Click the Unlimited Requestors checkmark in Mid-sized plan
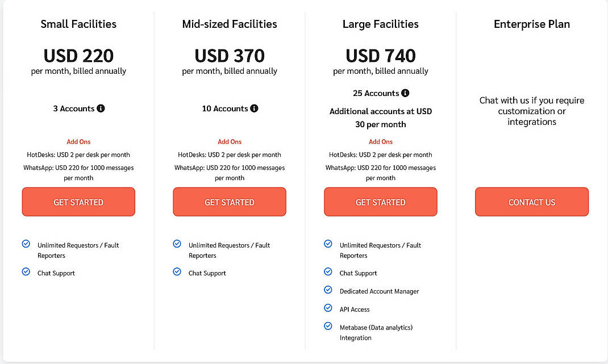The width and height of the screenshot is (608, 364). (x=177, y=244)
